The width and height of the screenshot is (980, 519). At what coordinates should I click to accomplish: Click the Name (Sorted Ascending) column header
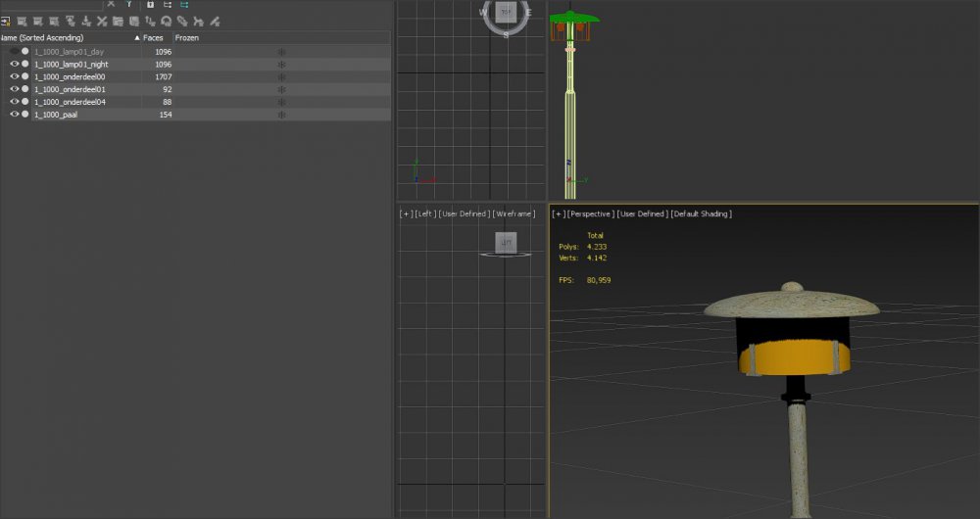coord(44,37)
